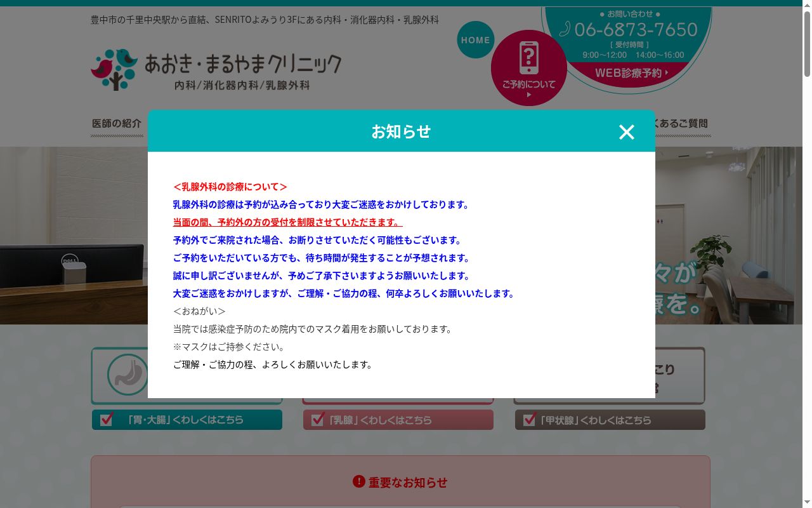The height and width of the screenshot is (508, 812).
Task: Click the red heading ＜乳腺外科の診療について＞
Action: (x=230, y=187)
